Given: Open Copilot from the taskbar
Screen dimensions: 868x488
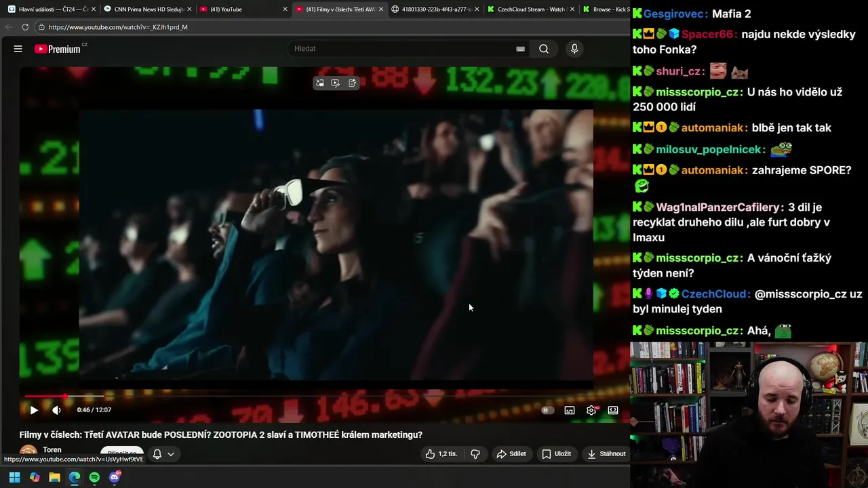Looking at the screenshot, I should click(x=35, y=477).
